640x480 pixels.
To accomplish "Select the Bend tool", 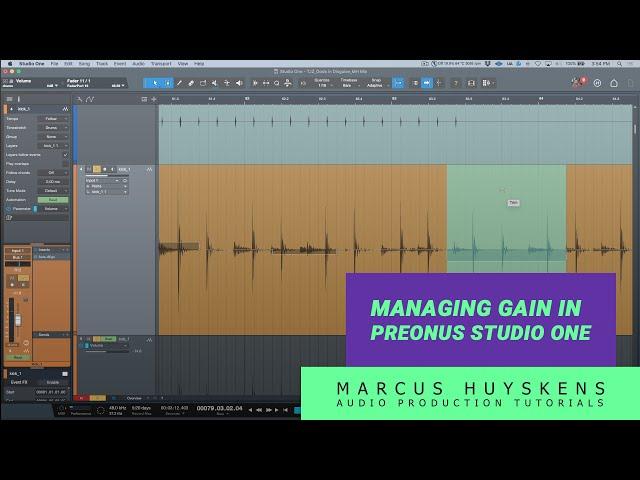I will (227, 83).
